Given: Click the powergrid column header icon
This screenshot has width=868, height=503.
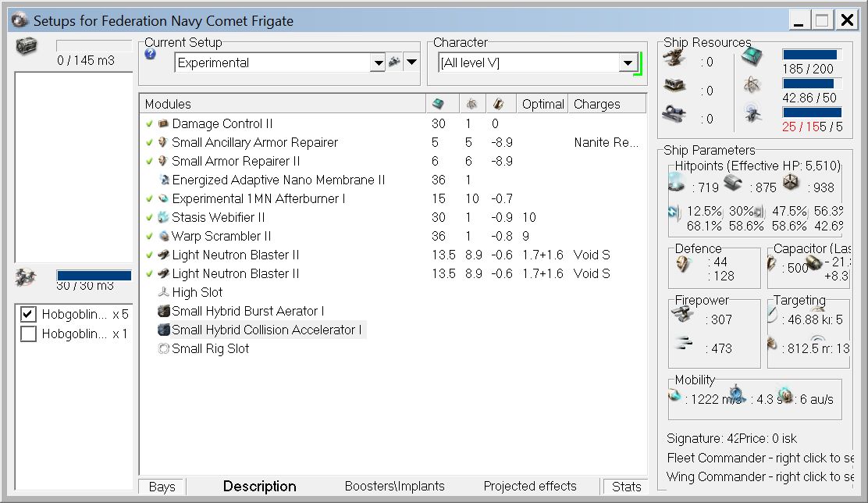Looking at the screenshot, I should point(471,104).
